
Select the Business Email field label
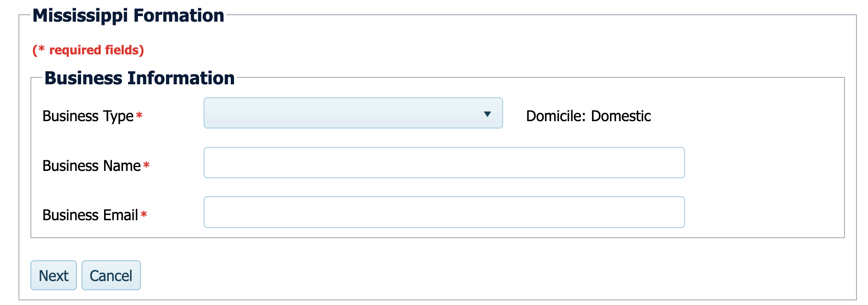click(90, 215)
